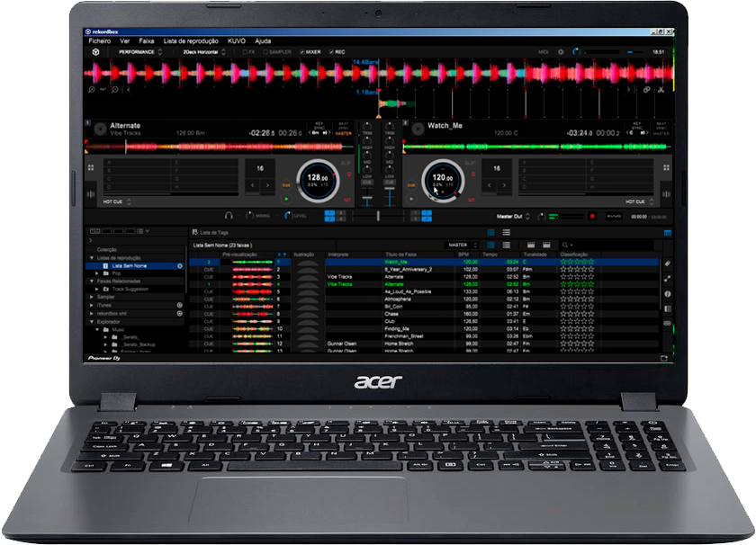Image resolution: width=756 pixels, height=545 pixels.
Task: Open the preferences gear icon
Action: coord(561,52)
